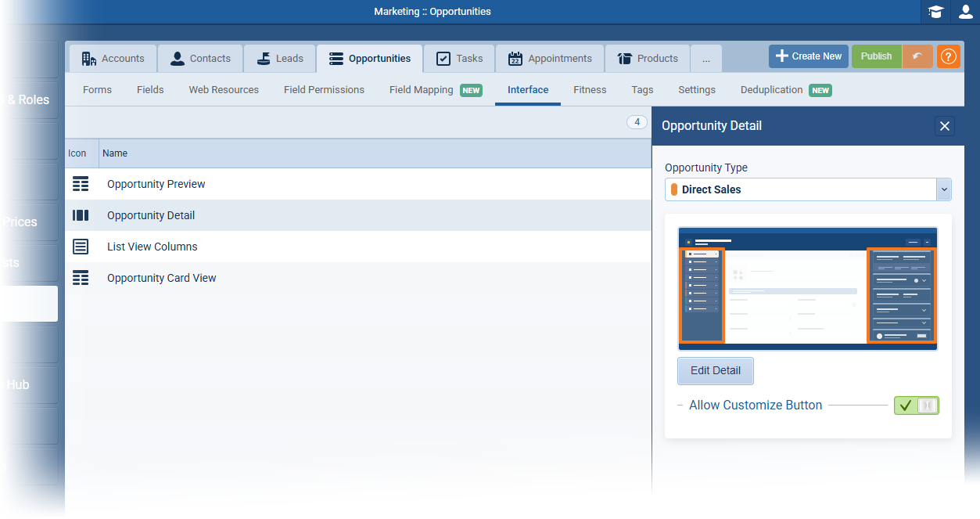Open the Appointments calendar icon

(517, 57)
